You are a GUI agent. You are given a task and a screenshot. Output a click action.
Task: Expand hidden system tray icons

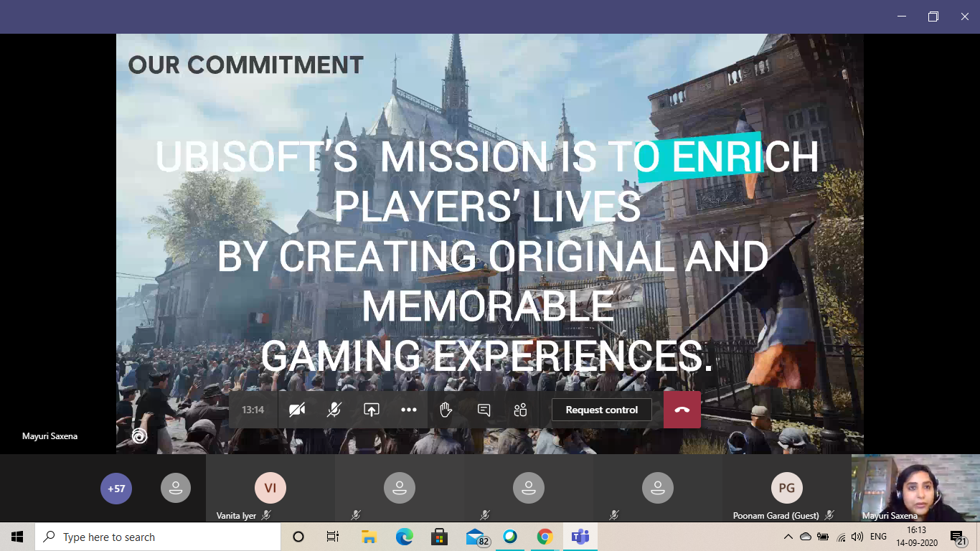(x=787, y=536)
